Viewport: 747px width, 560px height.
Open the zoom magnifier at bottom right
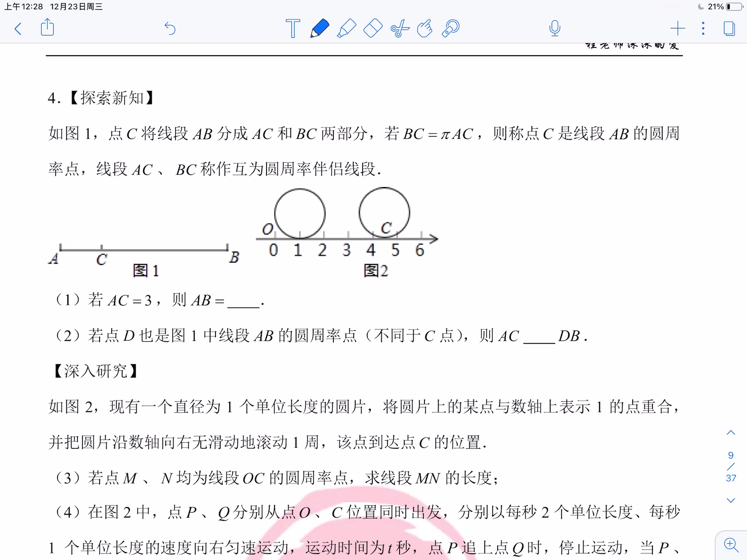pos(731,545)
